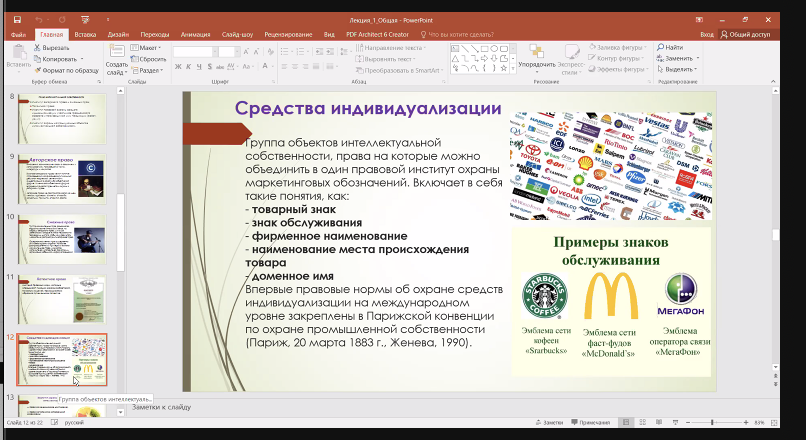Click zoom in plus button
This screenshot has height=440, width=806.
pos(746,422)
